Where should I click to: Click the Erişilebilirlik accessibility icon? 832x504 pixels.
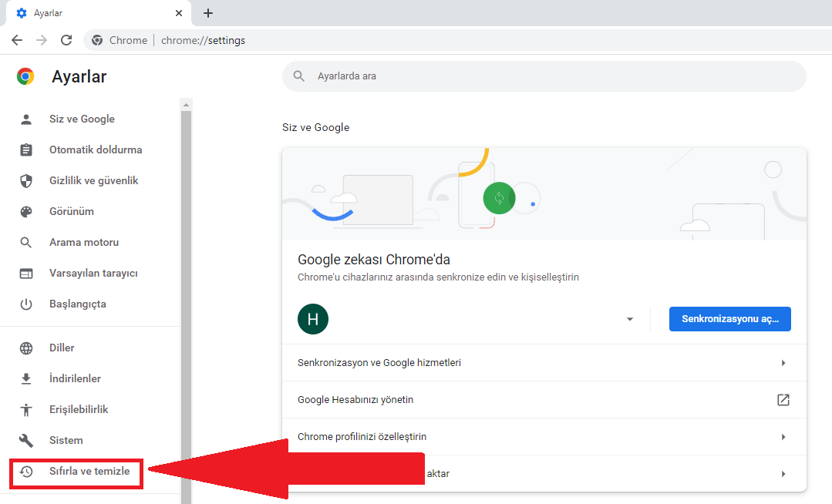[26, 410]
